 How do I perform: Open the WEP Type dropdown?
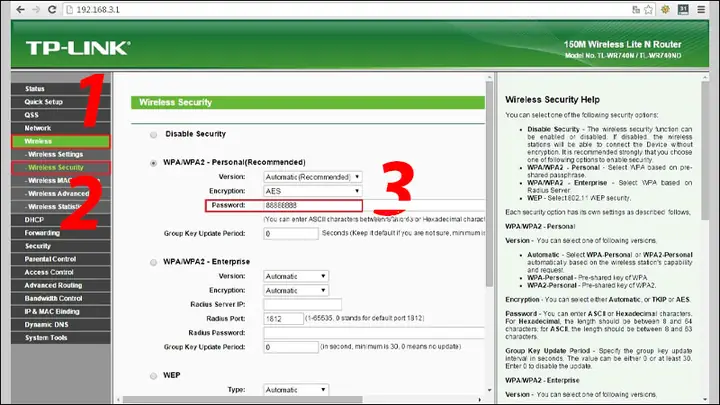coord(296,389)
